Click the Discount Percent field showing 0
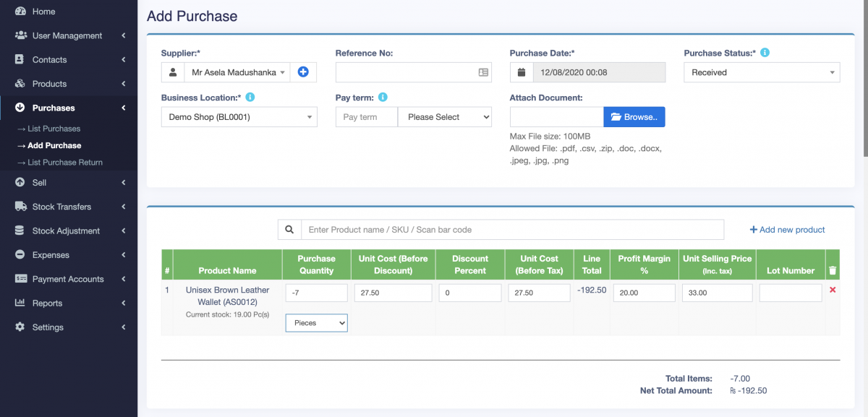 point(470,293)
